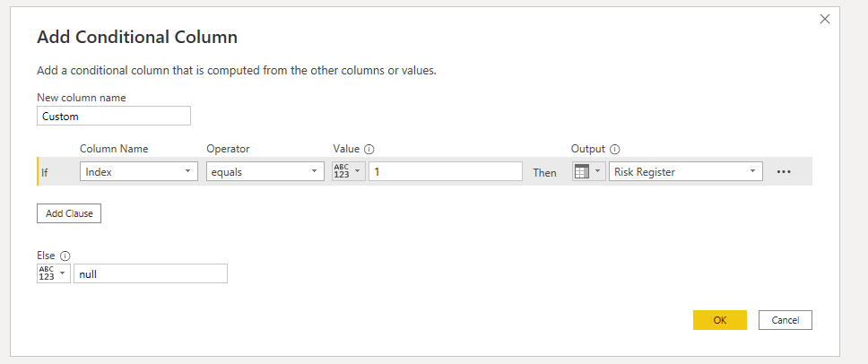This screenshot has width=868, height=364.
Task: Close the Add Conditional Column dialog
Action: click(825, 20)
